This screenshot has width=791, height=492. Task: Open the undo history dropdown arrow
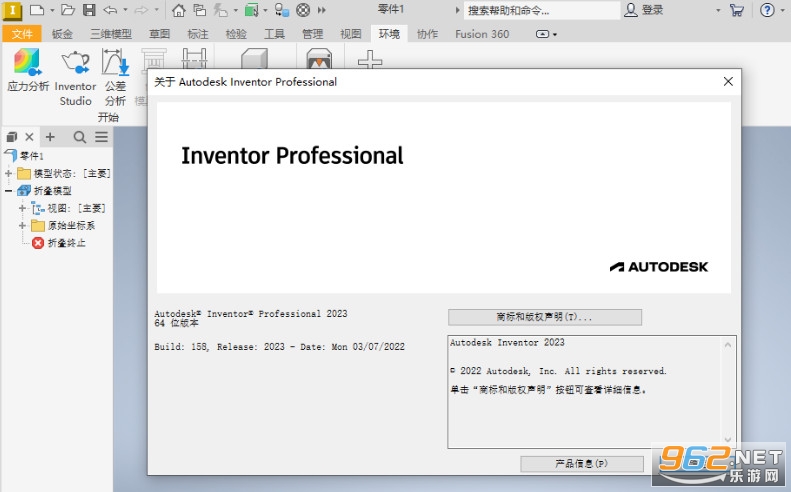click(x=125, y=10)
